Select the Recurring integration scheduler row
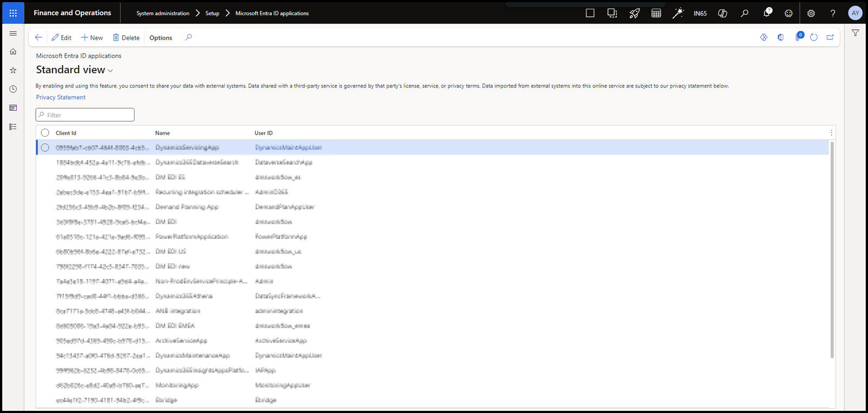This screenshot has width=868, height=413. coord(432,192)
